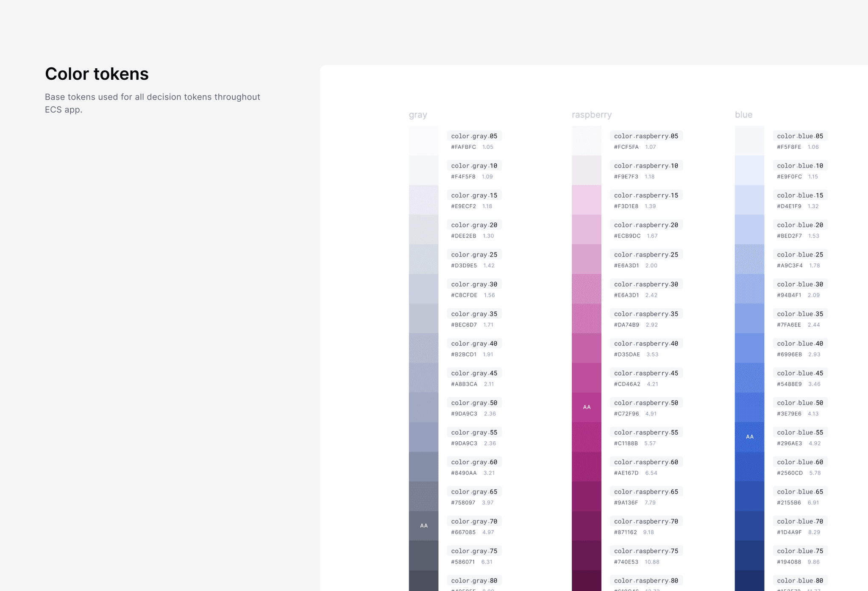Select the color.gray.05 token label
The width and height of the screenshot is (868, 591).
[x=474, y=136]
